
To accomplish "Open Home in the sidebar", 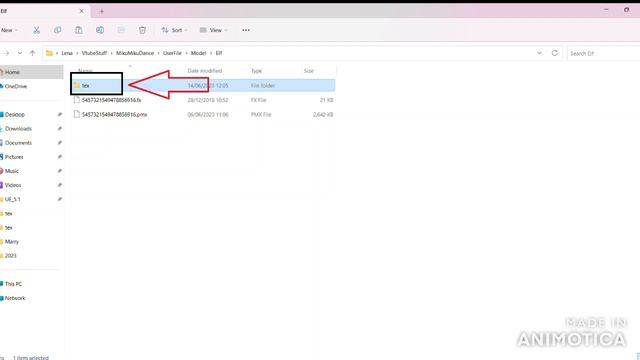I will [x=31, y=72].
